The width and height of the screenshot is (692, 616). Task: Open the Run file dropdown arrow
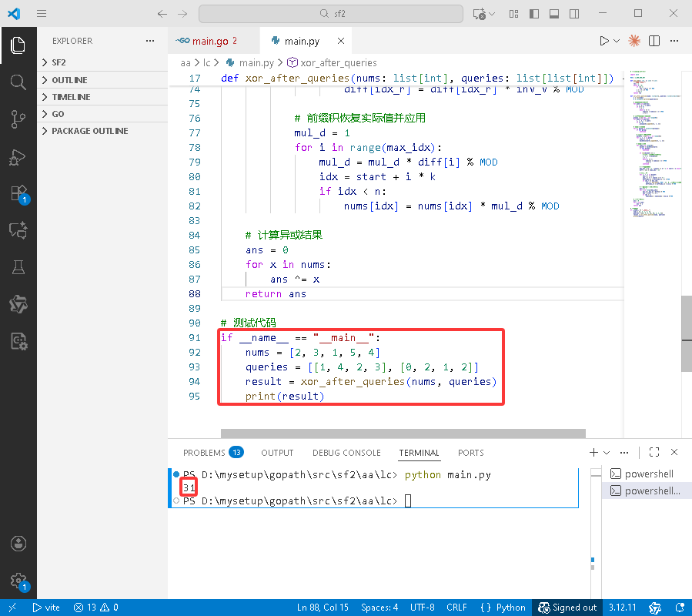coord(617,41)
